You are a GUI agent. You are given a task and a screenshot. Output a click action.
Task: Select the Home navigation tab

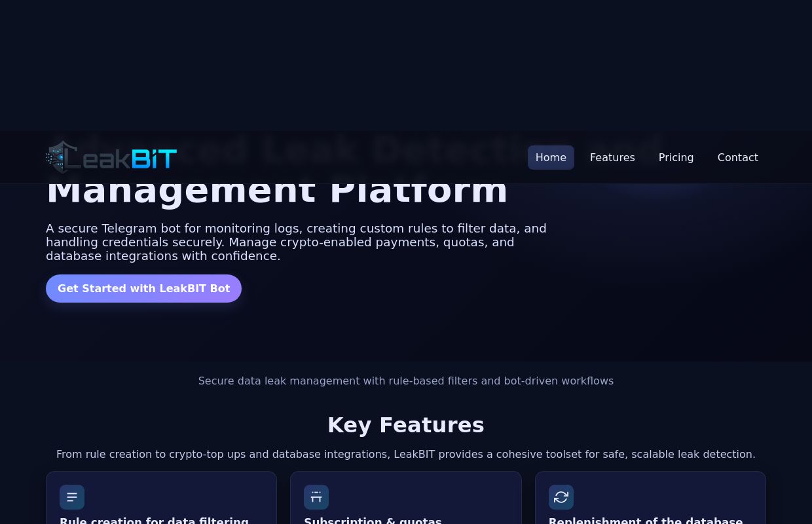(550, 157)
